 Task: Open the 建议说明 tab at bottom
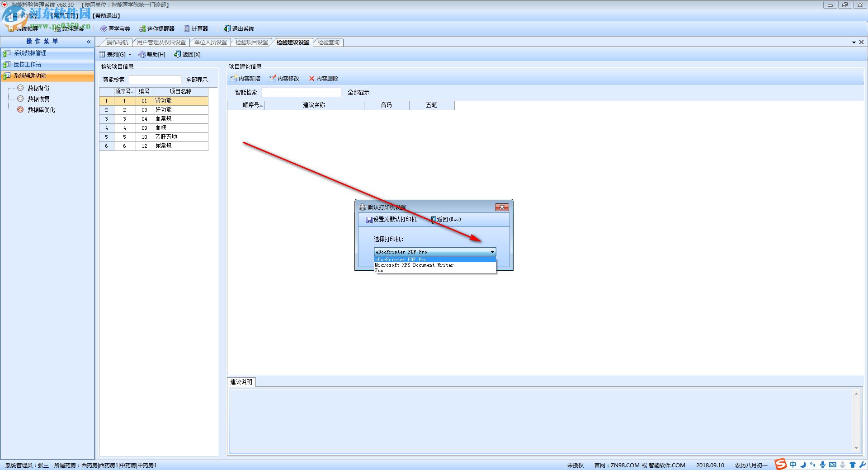[x=241, y=382]
